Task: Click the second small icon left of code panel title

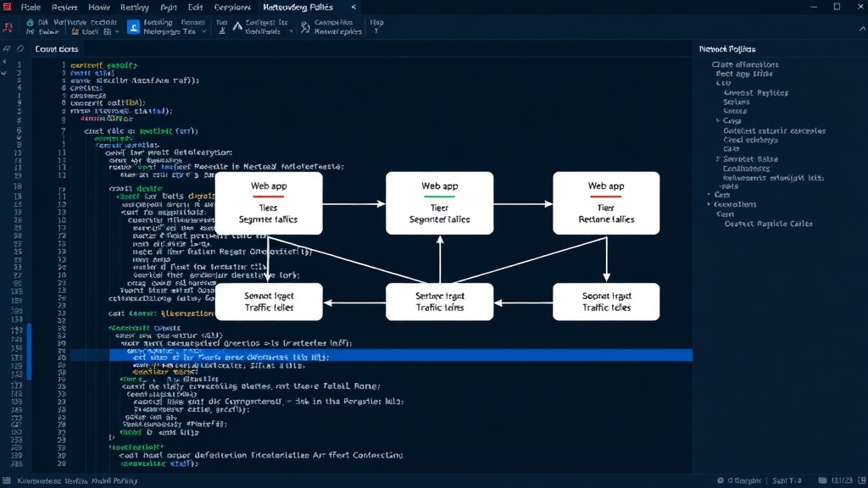Action: [x=20, y=48]
